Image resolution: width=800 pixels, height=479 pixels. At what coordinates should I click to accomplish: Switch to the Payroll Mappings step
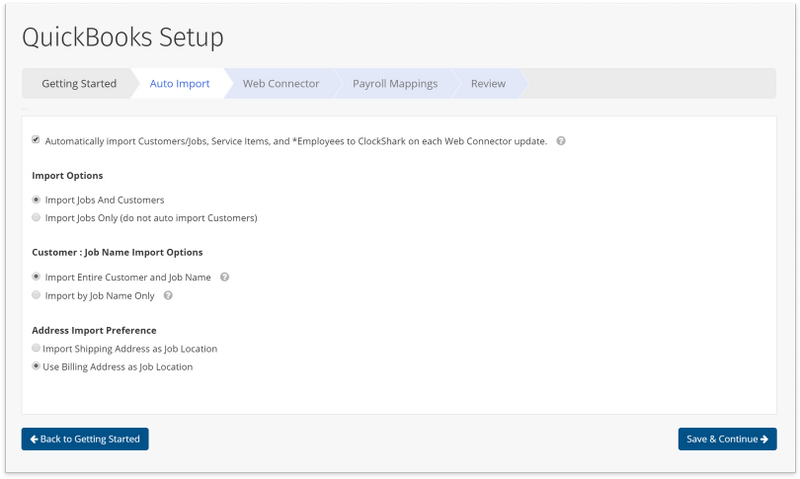coord(395,83)
